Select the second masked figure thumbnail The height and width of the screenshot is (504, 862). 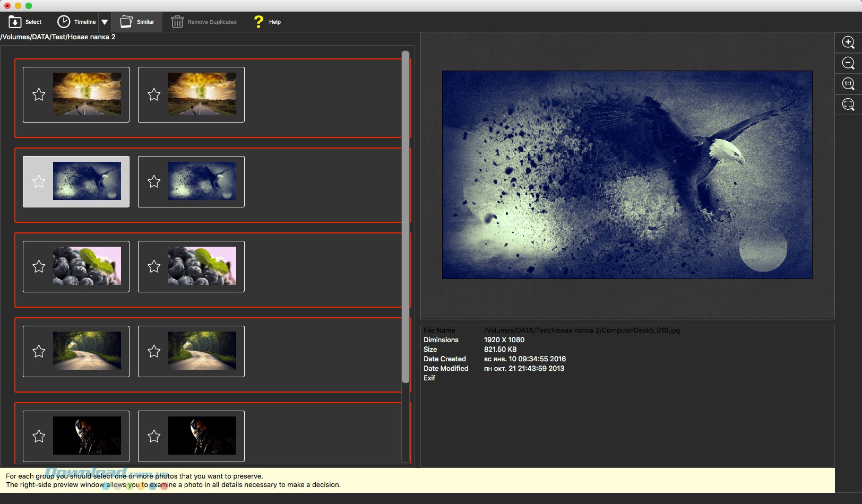tap(202, 436)
